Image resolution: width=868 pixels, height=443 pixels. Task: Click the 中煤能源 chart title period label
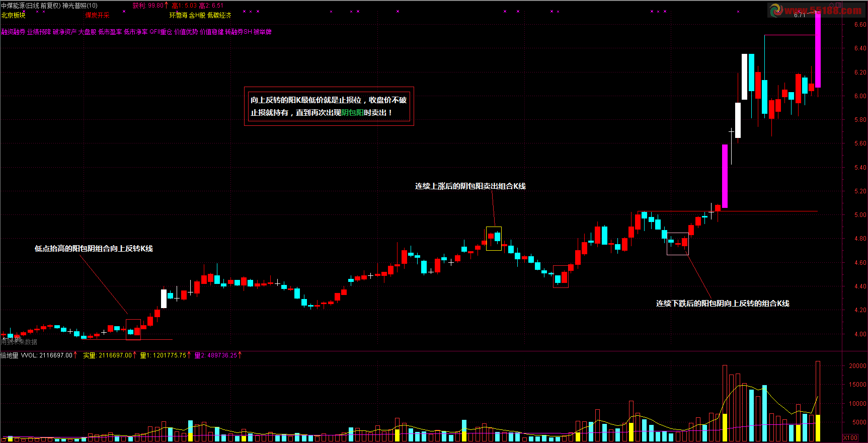click(x=30, y=6)
